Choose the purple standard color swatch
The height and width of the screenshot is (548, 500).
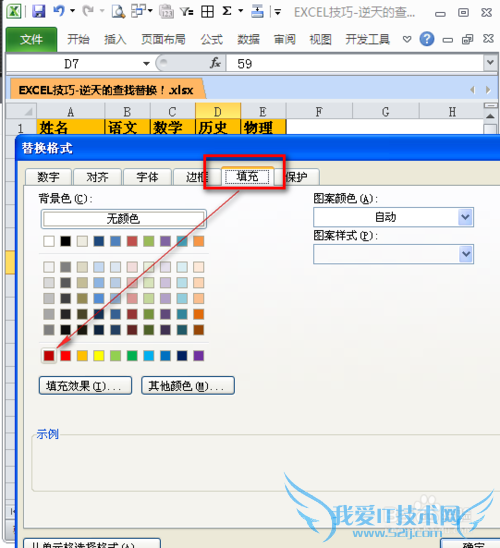point(198,356)
